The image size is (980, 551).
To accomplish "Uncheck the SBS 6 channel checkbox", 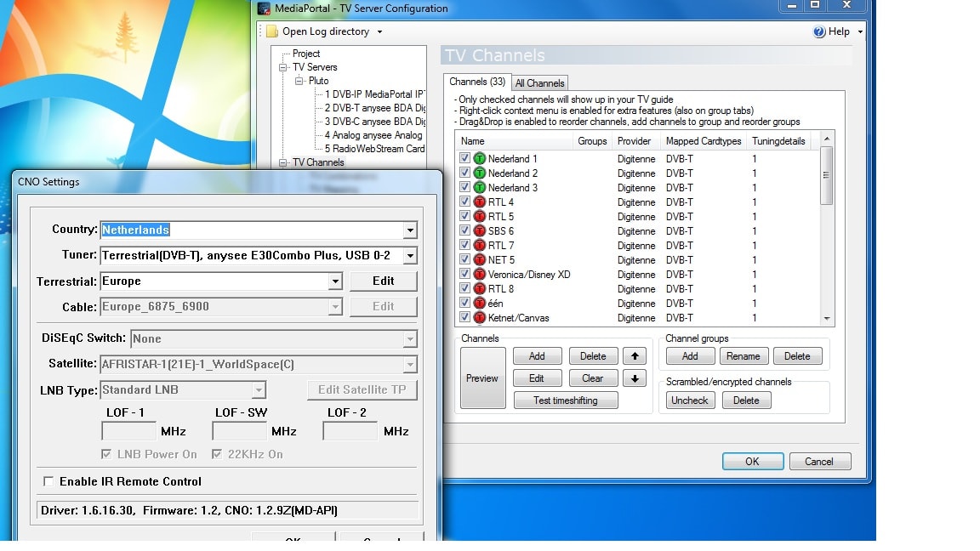I will [x=464, y=230].
